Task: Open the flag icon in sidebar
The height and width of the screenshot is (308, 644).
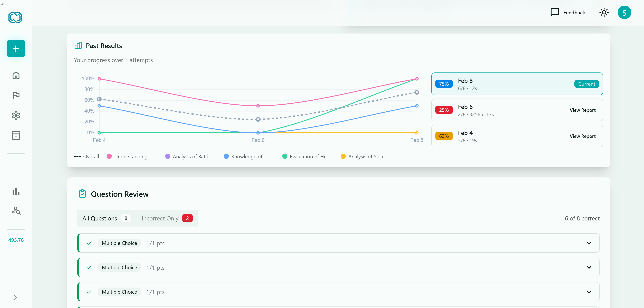Action: [16, 95]
